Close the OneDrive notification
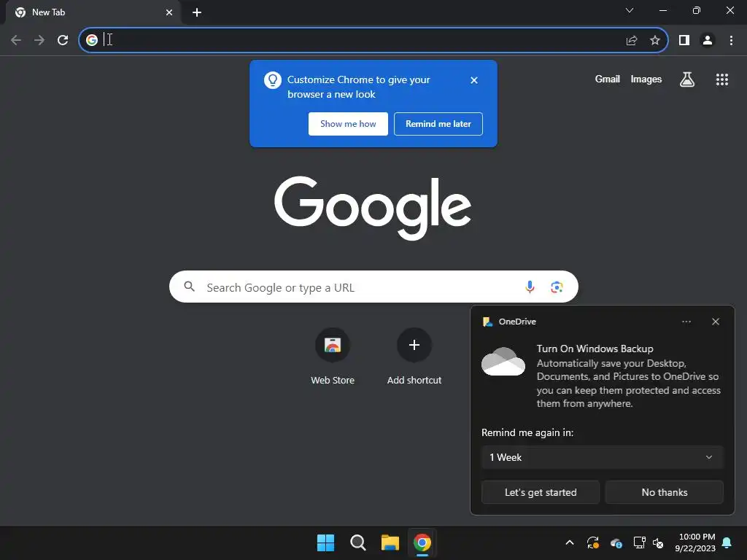 pyautogui.click(x=716, y=322)
